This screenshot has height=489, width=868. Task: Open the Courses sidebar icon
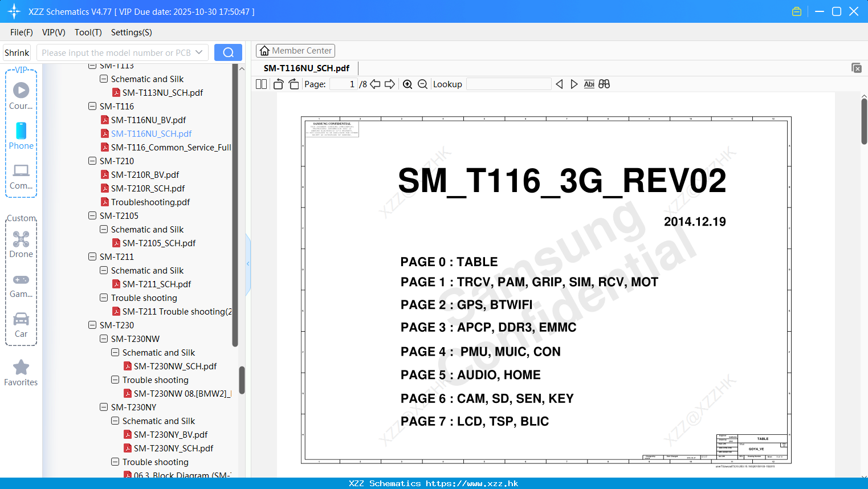(21, 96)
